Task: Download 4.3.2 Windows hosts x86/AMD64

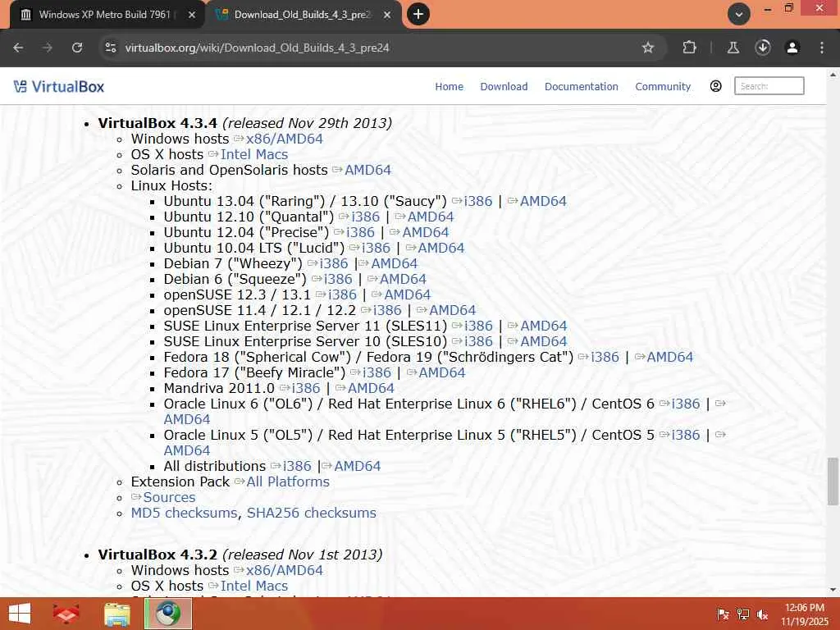Action: coord(284,570)
